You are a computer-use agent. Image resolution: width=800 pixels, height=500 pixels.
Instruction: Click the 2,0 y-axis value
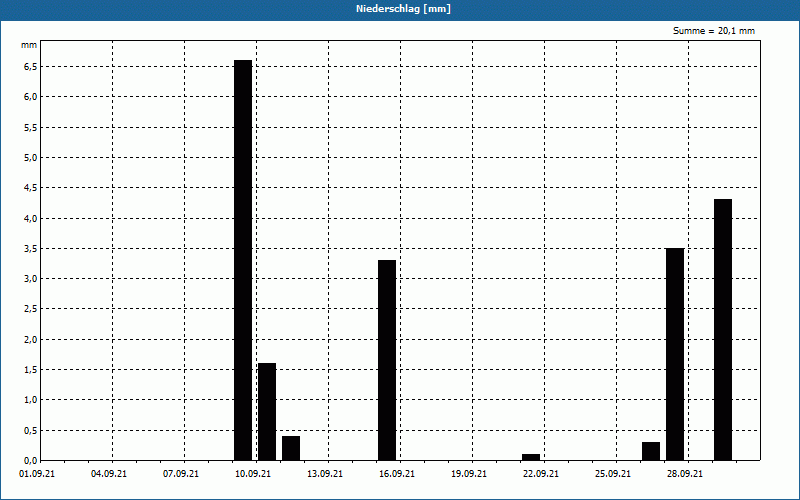point(31,339)
